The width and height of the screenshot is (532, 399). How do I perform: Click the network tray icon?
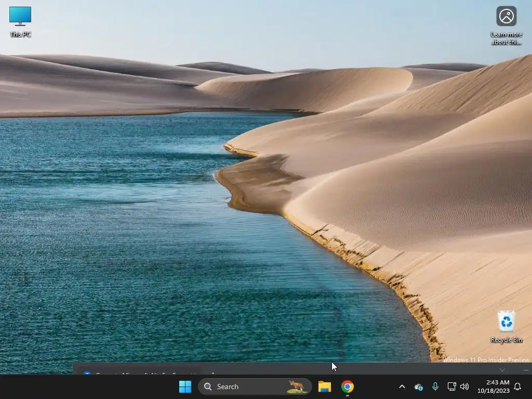click(451, 387)
